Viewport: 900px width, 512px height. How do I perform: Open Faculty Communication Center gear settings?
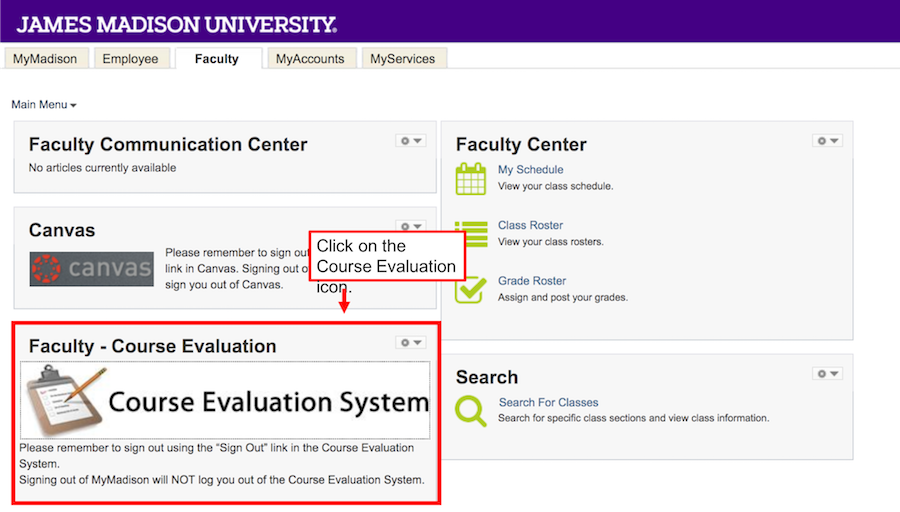(x=411, y=141)
